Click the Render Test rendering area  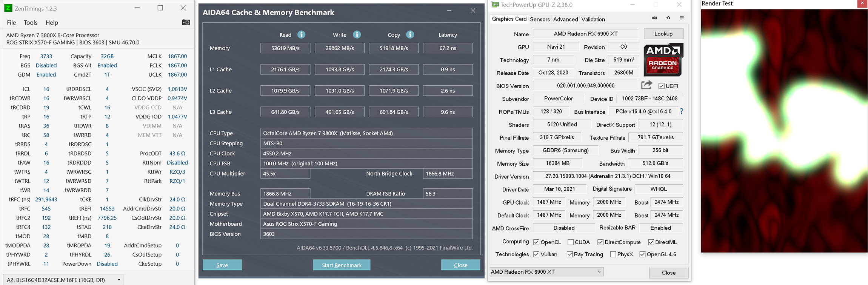pos(784,131)
